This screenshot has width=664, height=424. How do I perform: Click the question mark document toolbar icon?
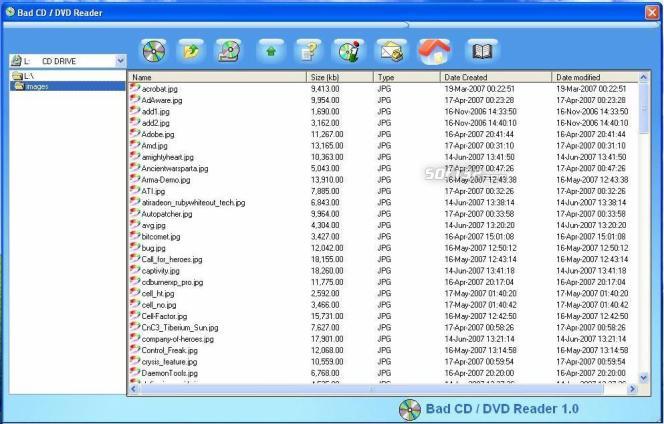(x=309, y=52)
